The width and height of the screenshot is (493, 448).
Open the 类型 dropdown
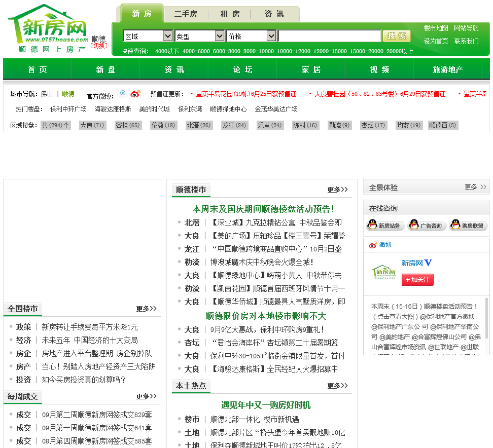click(x=199, y=36)
